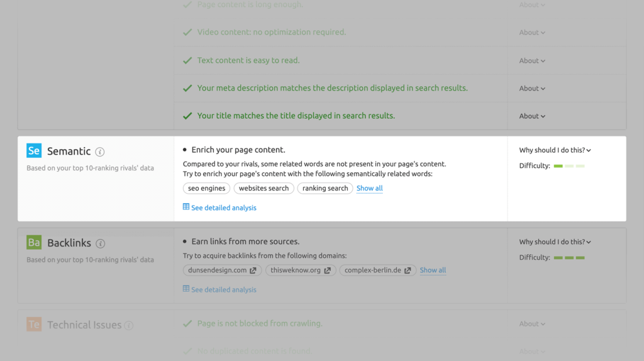This screenshot has height=361, width=644.
Task: Click the orange Te Technical Issues icon
Action: point(34,325)
